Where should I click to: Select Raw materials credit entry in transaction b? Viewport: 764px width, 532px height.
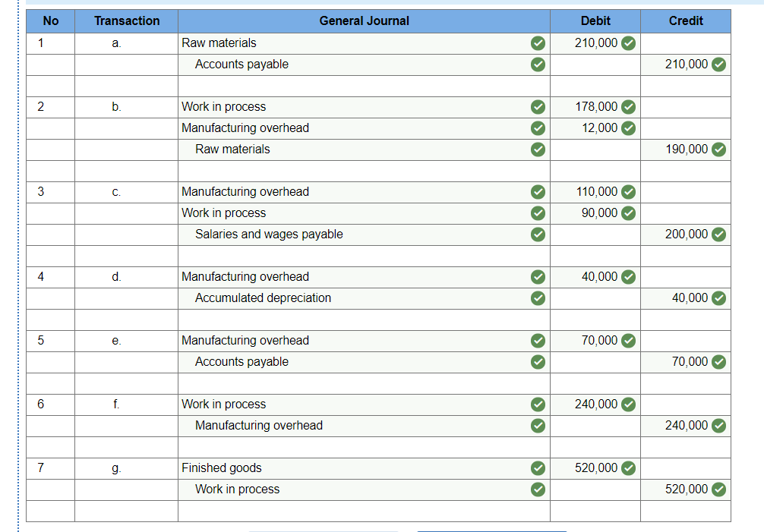pyautogui.click(x=364, y=150)
